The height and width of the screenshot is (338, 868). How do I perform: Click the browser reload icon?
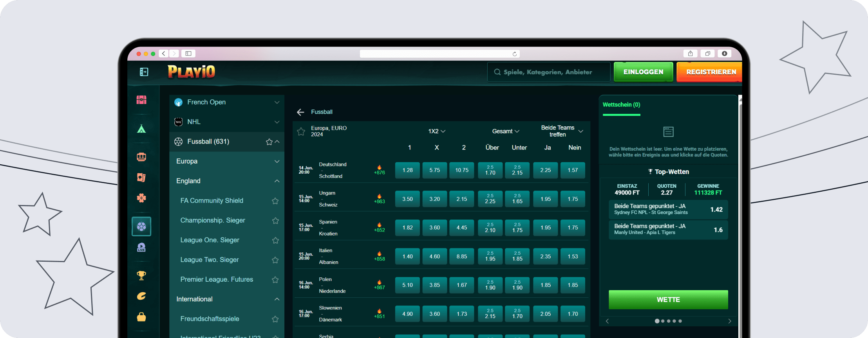point(515,54)
